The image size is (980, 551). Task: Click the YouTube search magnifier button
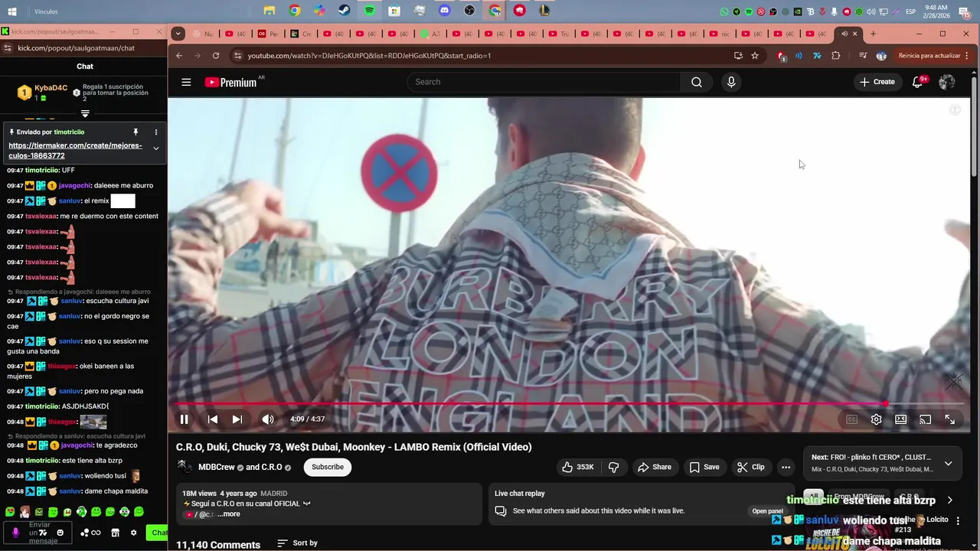point(697,82)
